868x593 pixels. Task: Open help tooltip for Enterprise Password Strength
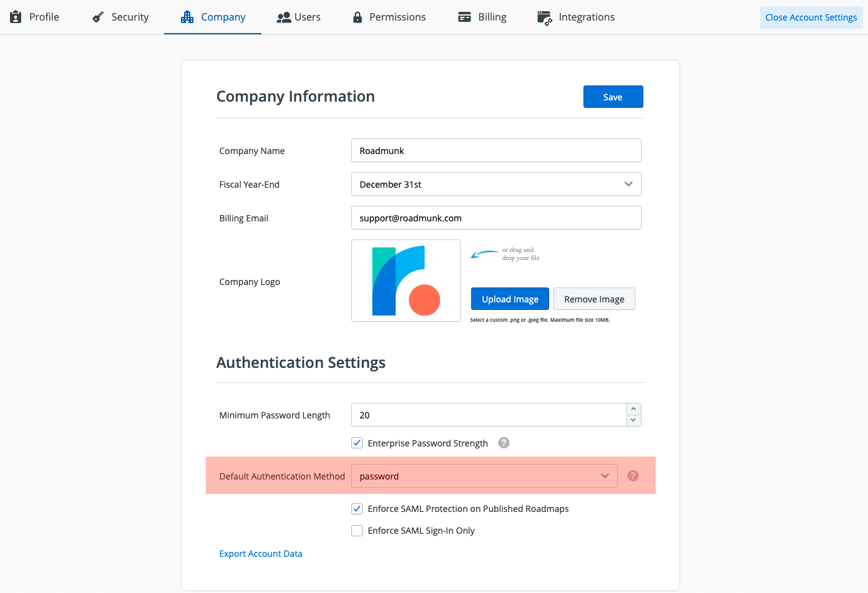[504, 443]
